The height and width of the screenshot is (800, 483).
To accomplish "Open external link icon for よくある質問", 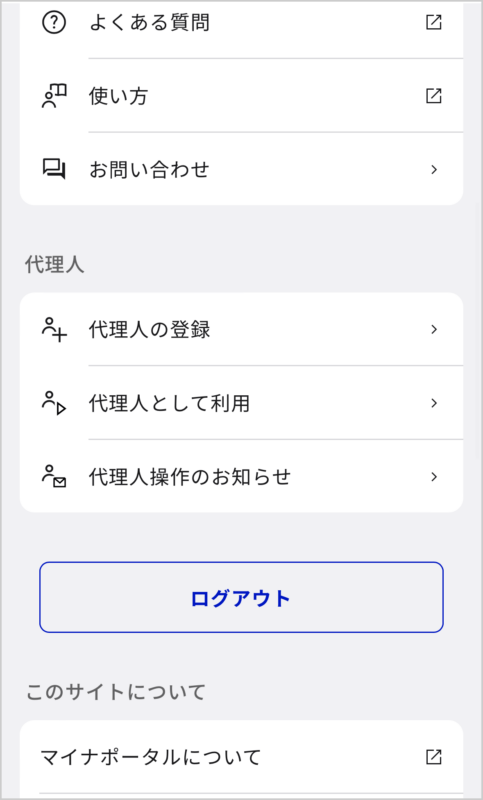I will tap(434, 22).
